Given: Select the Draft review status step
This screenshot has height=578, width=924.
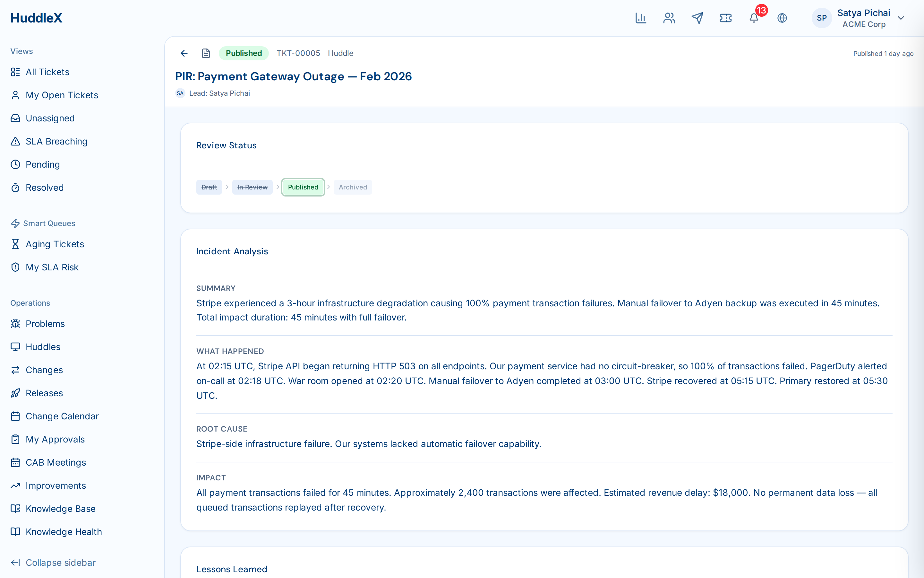Looking at the screenshot, I should (209, 187).
